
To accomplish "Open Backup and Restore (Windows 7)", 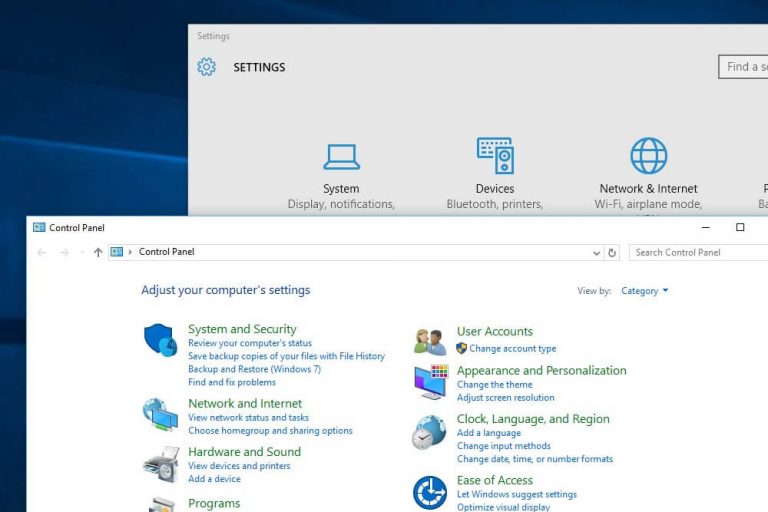I will coord(255,369).
